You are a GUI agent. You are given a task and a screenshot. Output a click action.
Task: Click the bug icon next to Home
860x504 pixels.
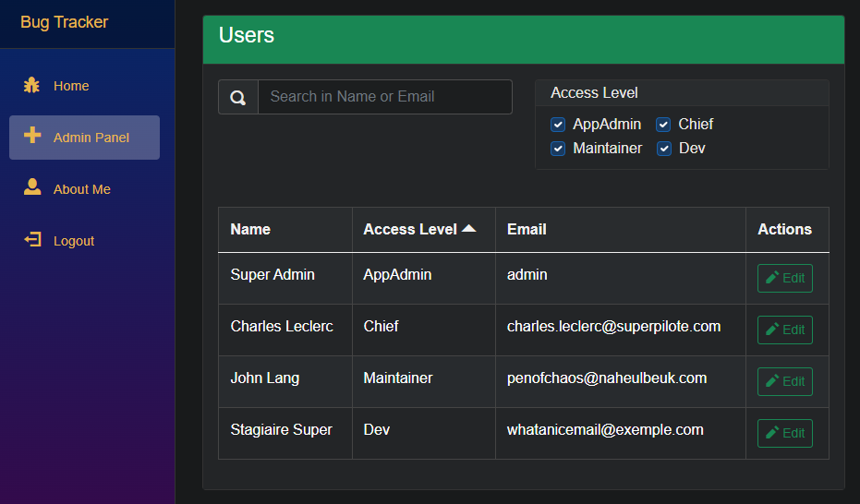(31, 86)
